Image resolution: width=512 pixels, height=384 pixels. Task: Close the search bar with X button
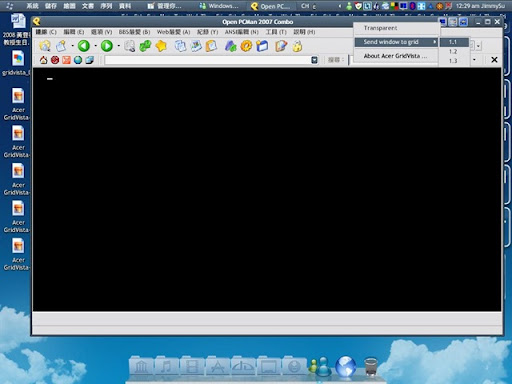point(494,60)
